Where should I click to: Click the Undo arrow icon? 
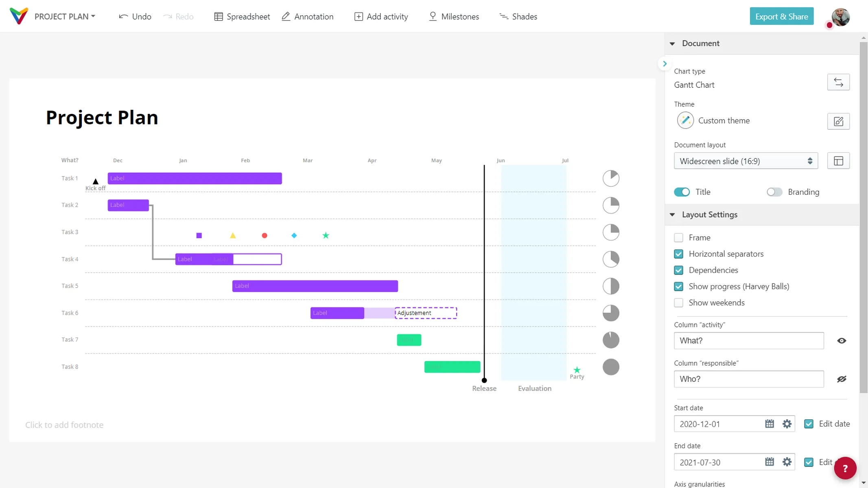pyautogui.click(x=124, y=16)
